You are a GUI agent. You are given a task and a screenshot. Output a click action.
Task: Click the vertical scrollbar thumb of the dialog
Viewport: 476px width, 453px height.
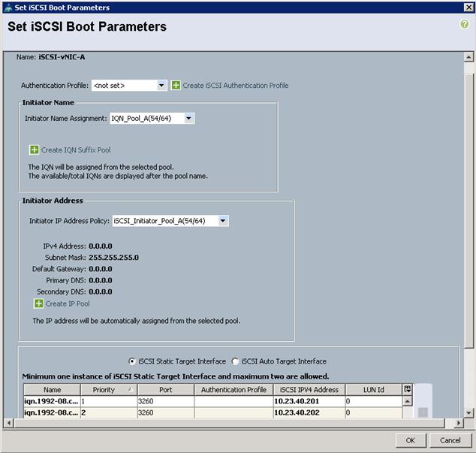click(x=468, y=211)
